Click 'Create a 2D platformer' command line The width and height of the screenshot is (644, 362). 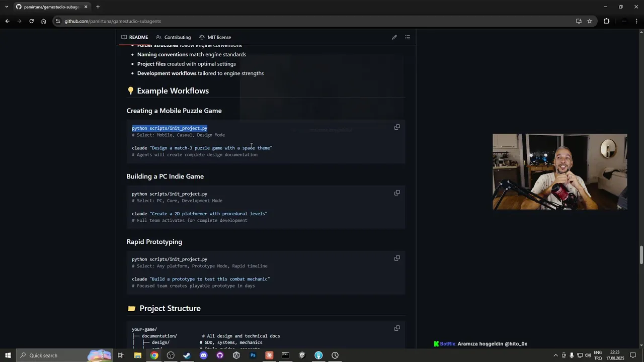click(x=200, y=214)
